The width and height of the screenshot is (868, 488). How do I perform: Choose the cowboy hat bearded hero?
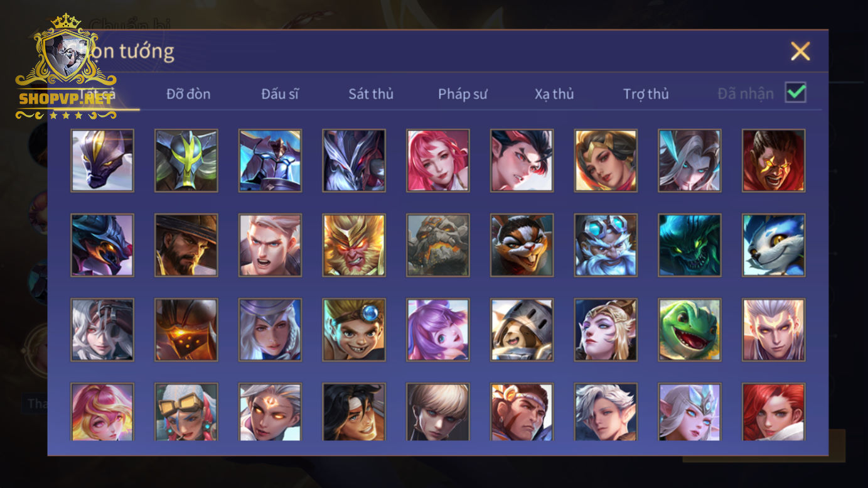[186, 246]
